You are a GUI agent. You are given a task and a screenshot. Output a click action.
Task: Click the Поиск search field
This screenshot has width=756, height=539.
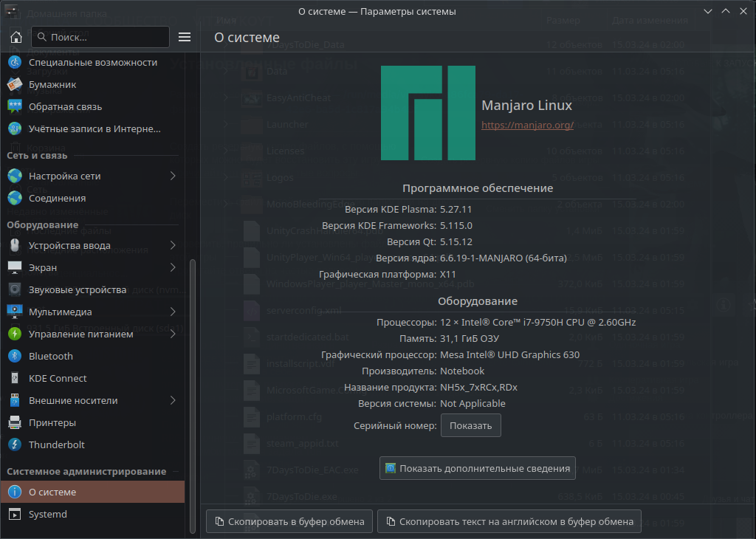pyautogui.click(x=100, y=37)
